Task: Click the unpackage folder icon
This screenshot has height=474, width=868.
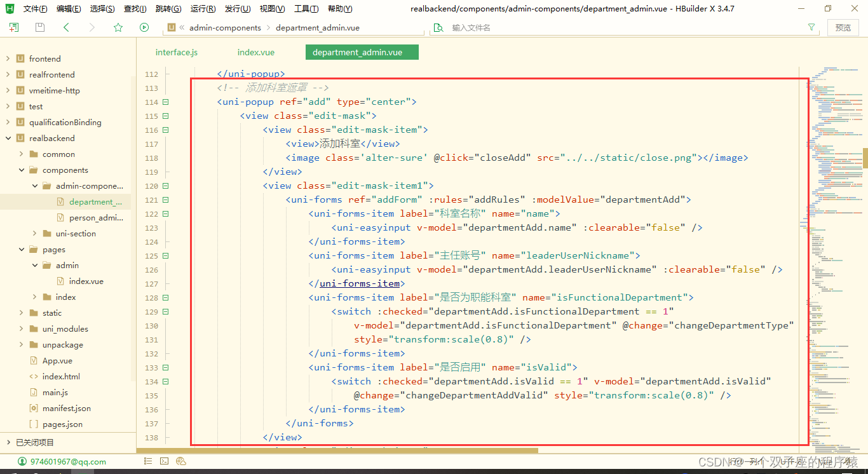Action: click(x=34, y=344)
